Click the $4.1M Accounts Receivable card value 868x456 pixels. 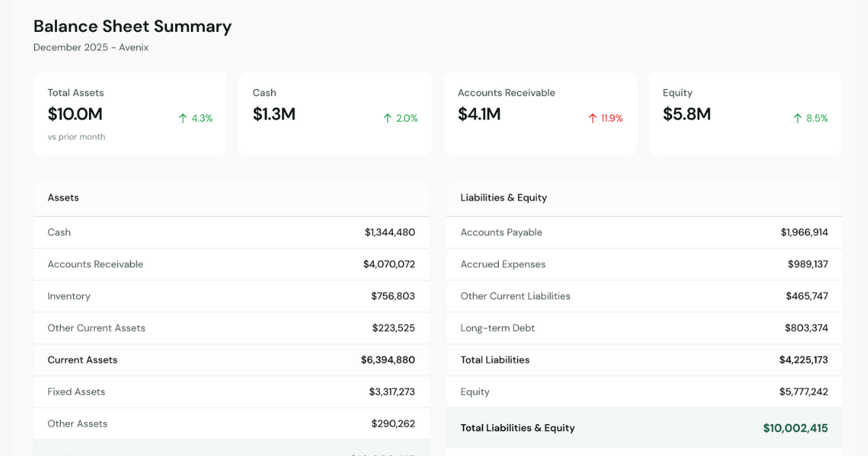click(480, 114)
